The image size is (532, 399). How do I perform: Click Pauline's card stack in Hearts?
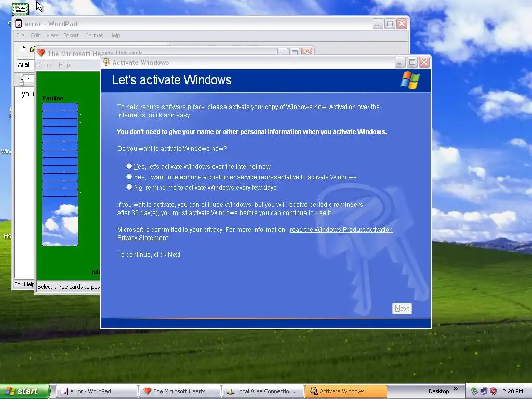pyautogui.click(x=60, y=175)
